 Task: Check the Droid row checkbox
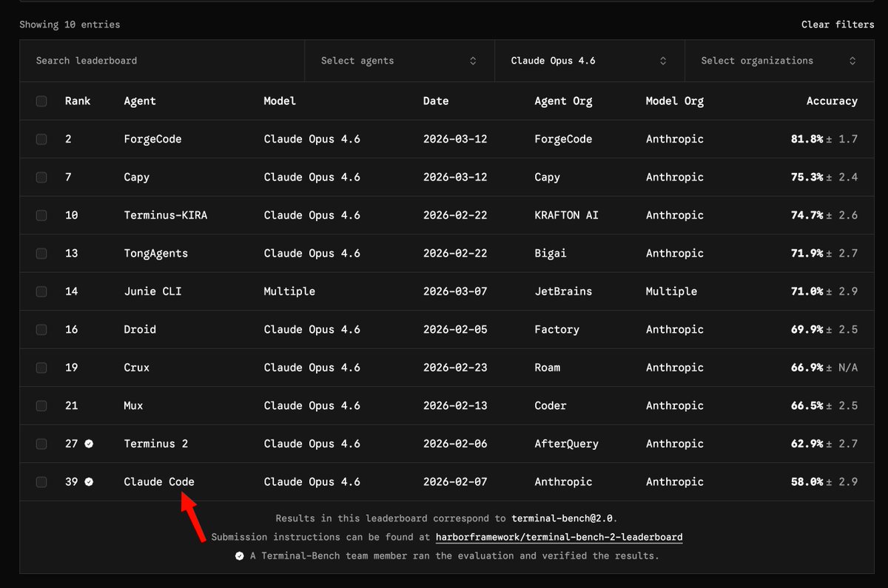[x=41, y=330]
